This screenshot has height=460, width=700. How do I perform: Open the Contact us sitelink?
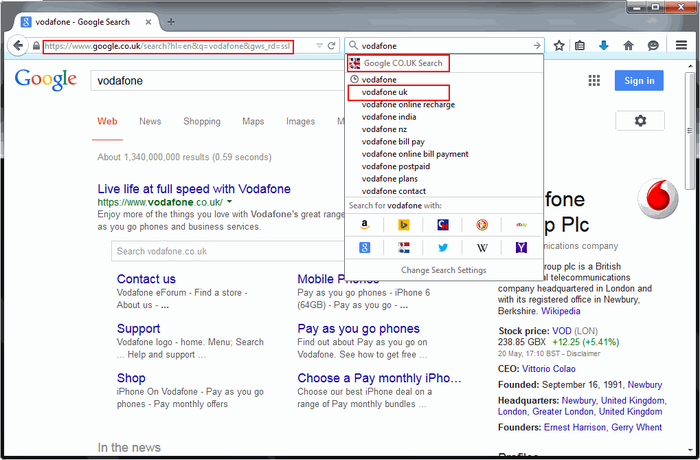[146, 279]
